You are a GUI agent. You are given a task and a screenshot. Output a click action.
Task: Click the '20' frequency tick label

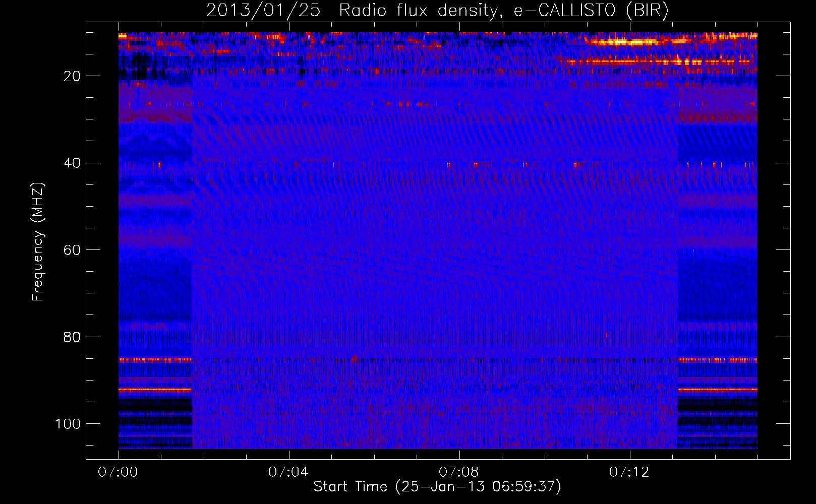click(x=72, y=76)
